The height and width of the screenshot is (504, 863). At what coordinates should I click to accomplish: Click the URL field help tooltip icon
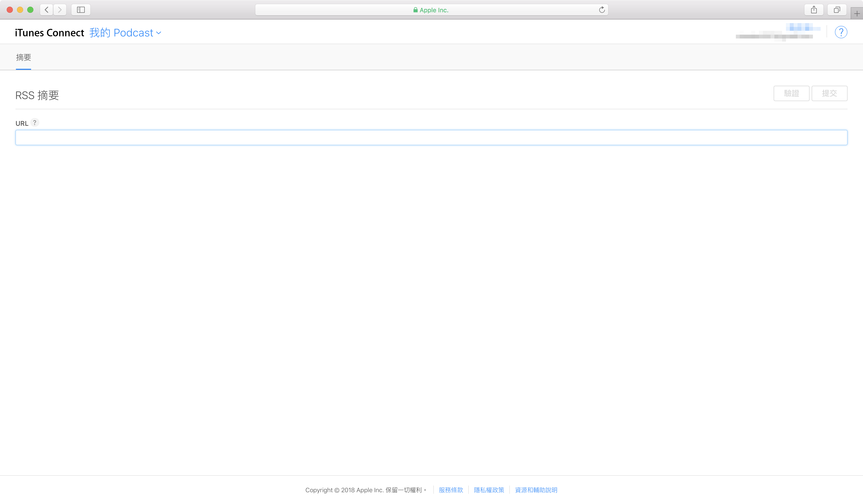35,122
